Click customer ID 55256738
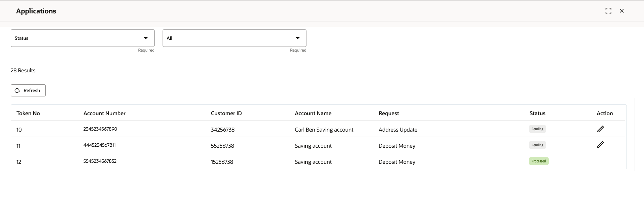Viewport: 644px width, 219px height. point(222,146)
